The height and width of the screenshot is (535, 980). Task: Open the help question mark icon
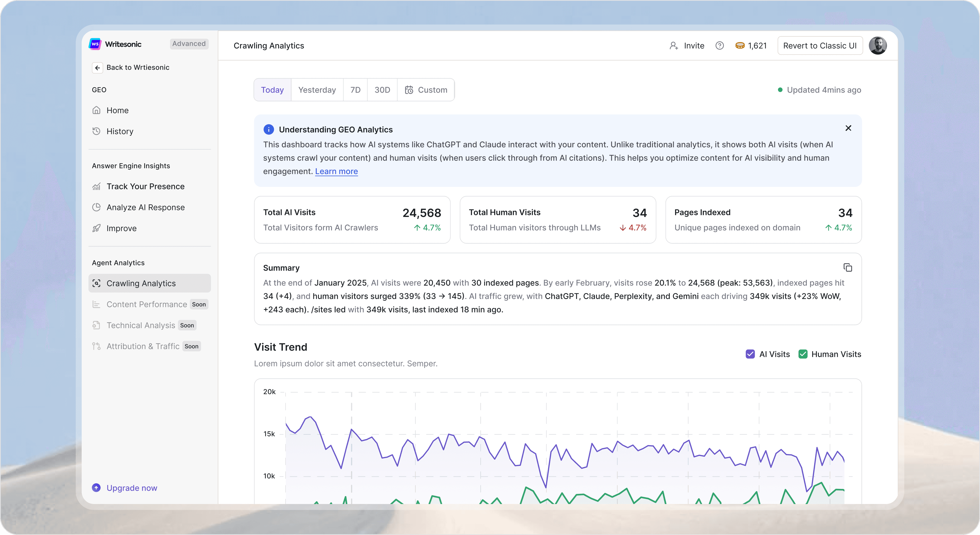coord(719,46)
